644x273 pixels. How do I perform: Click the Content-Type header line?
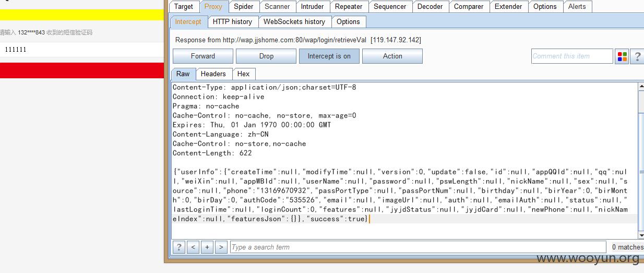coord(265,87)
